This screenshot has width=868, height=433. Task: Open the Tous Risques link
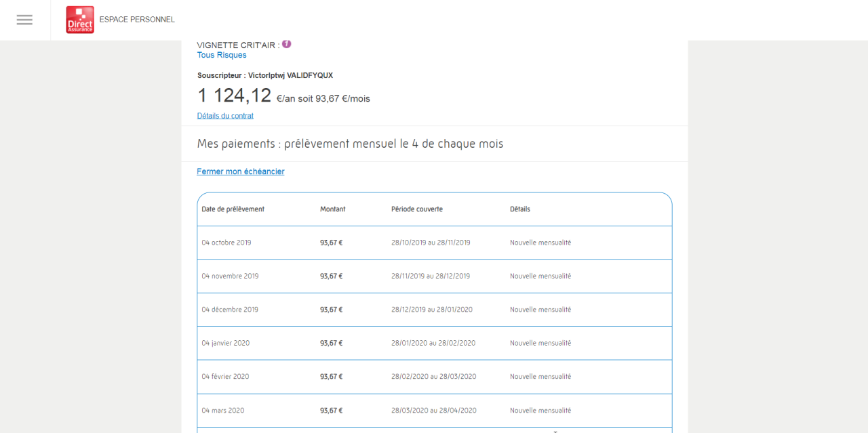222,55
